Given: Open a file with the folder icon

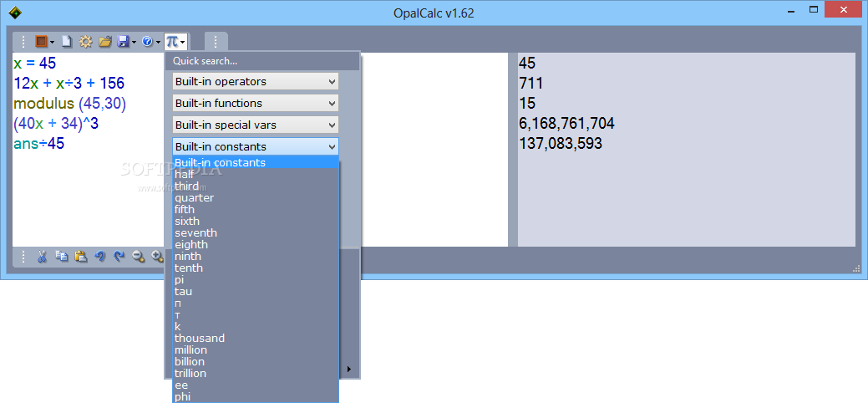Looking at the screenshot, I should point(105,41).
